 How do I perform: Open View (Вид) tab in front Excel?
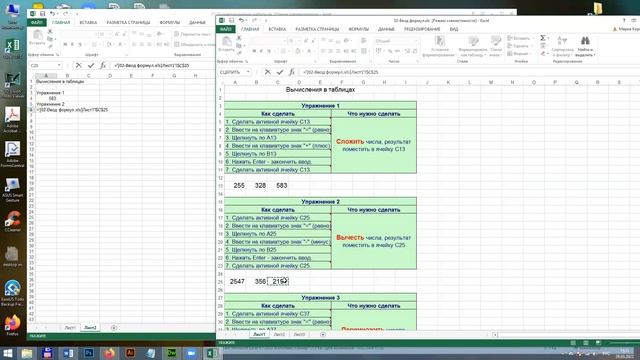pos(454,29)
